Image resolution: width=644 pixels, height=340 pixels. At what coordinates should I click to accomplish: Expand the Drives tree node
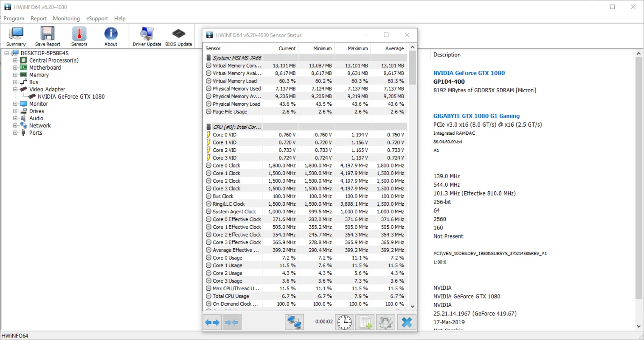click(15, 111)
